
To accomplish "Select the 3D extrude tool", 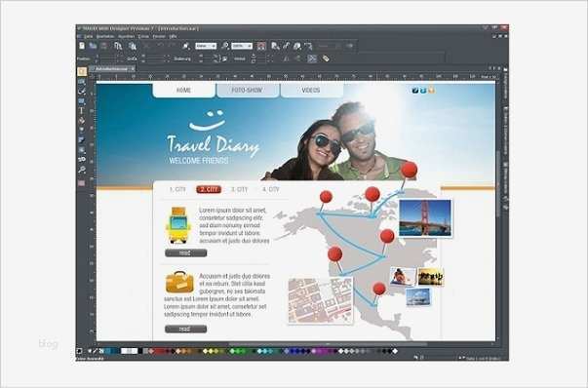I will coord(82,159).
